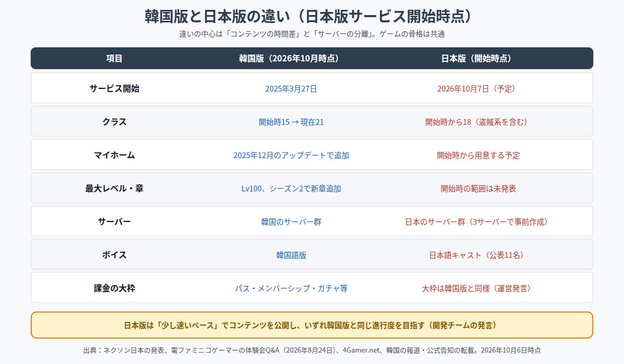Screen dimensions: 624x364
Task: Select the 最大レベル・章 row label
Action: [x=114, y=188]
